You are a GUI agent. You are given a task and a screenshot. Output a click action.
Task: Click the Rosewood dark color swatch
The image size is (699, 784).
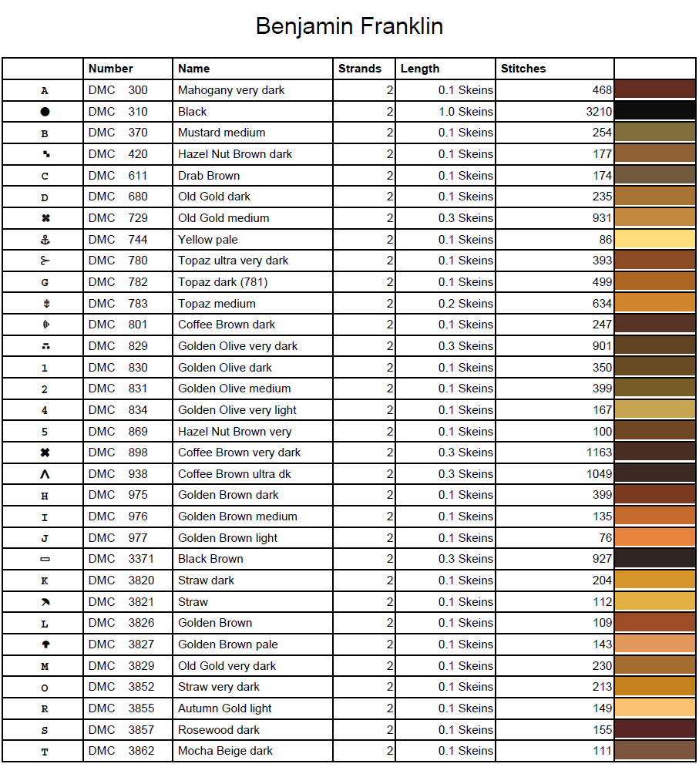pyautogui.click(x=654, y=729)
